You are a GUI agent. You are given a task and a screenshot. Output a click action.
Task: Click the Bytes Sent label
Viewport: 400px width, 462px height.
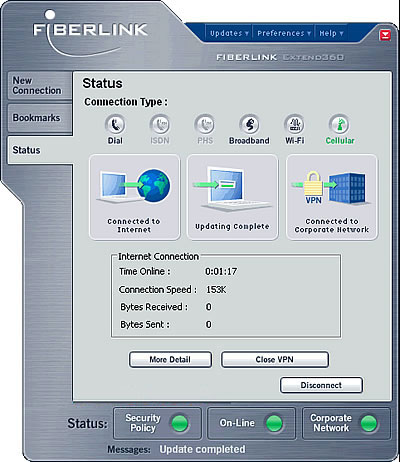145,325
